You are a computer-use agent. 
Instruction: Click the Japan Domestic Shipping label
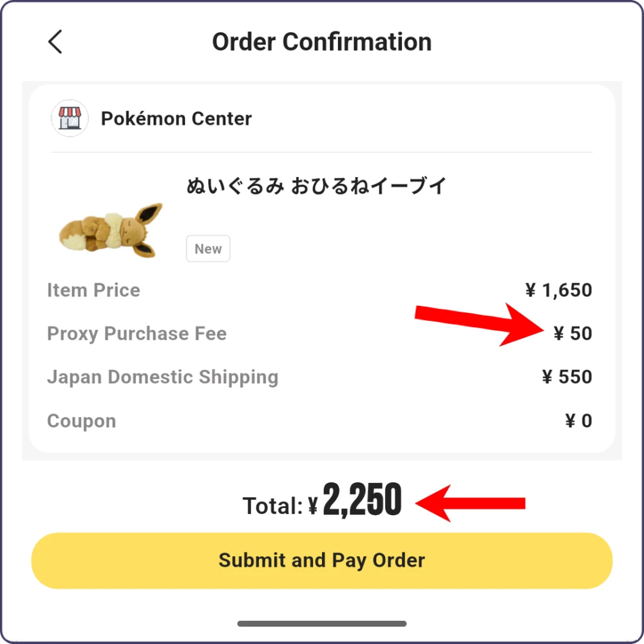point(162,377)
